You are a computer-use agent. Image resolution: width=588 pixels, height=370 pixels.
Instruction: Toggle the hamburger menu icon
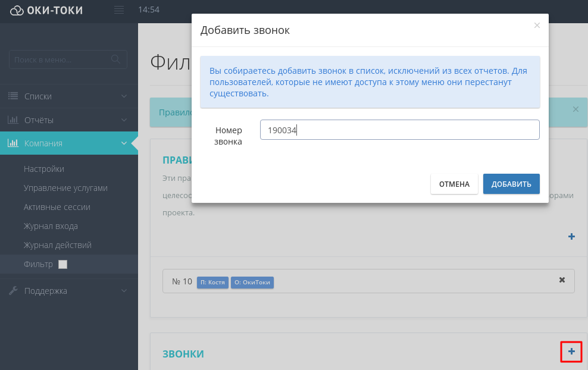click(x=119, y=10)
